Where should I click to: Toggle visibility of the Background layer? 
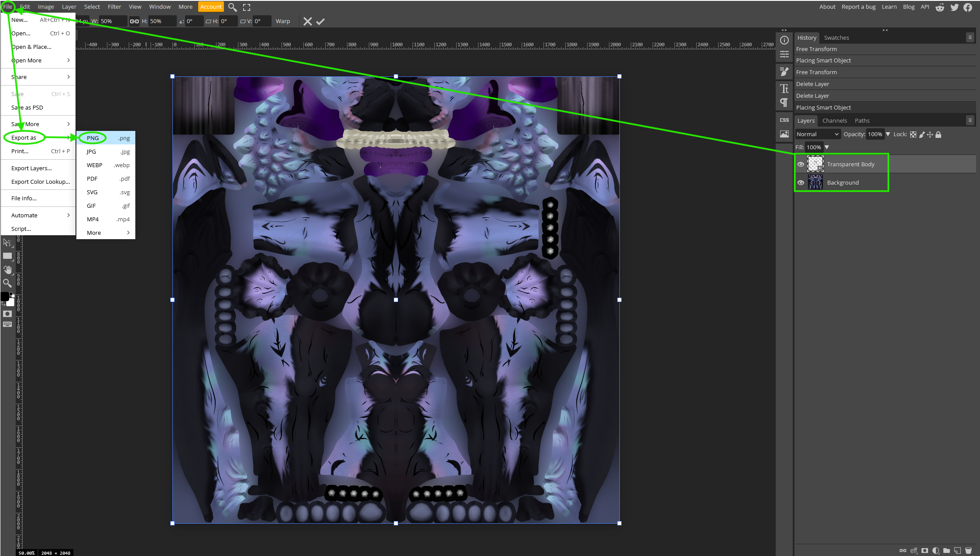tap(801, 183)
